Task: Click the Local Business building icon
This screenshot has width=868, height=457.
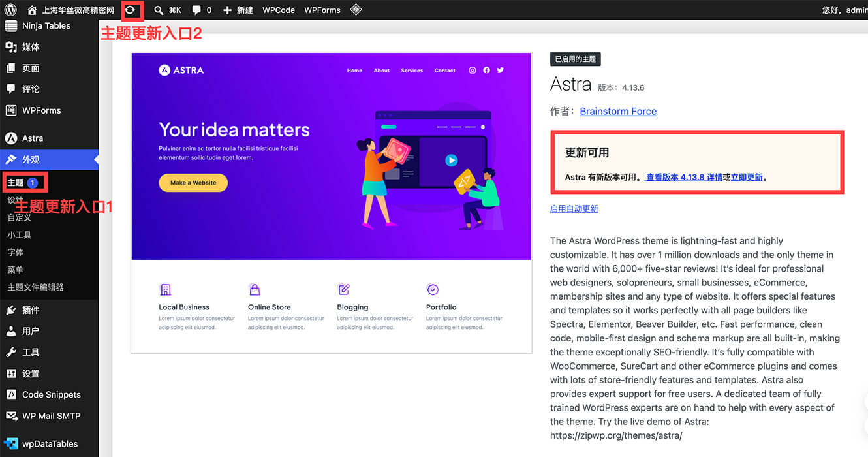Action: click(x=165, y=289)
